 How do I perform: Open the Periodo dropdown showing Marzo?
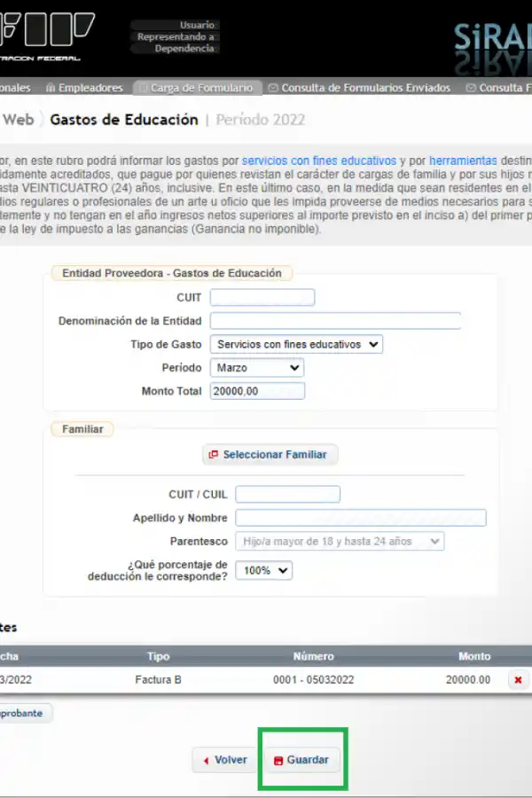tap(257, 367)
